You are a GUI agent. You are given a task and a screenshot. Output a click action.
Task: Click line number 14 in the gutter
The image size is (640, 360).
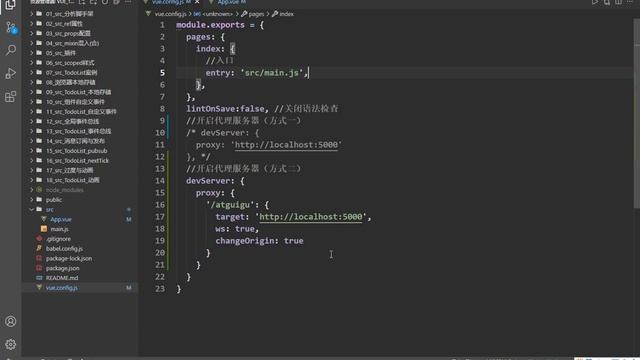click(x=160, y=181)
